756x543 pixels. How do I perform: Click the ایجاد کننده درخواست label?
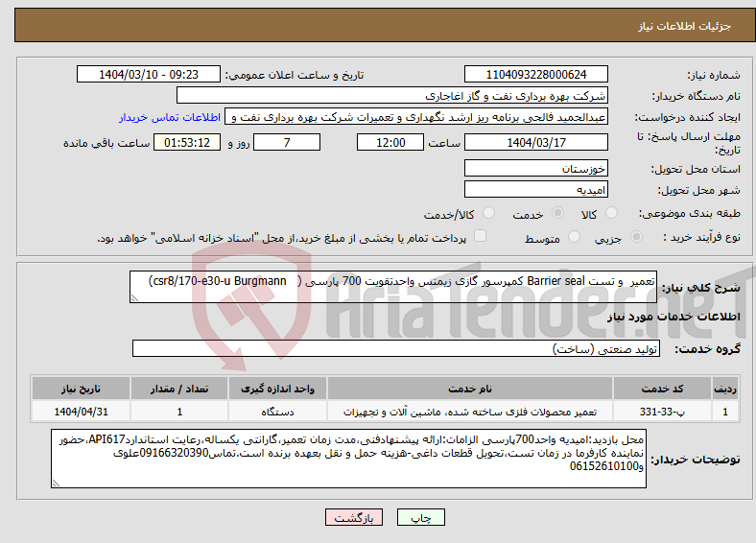coord(687,117)
